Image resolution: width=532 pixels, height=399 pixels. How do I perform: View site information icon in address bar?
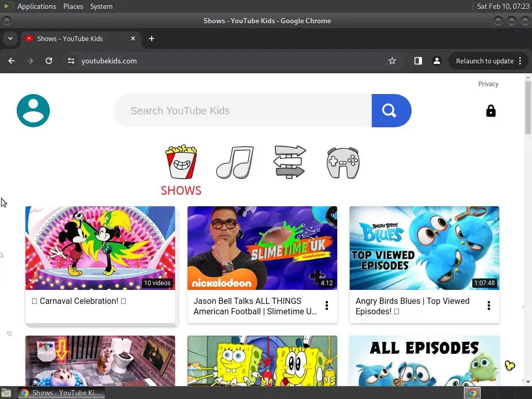tap(71, 61)
